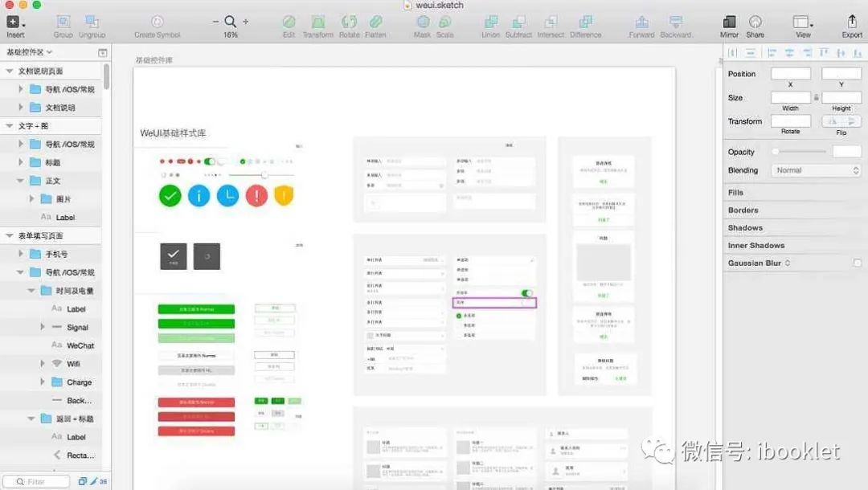Click the Flip vertical button

[851, 121]
